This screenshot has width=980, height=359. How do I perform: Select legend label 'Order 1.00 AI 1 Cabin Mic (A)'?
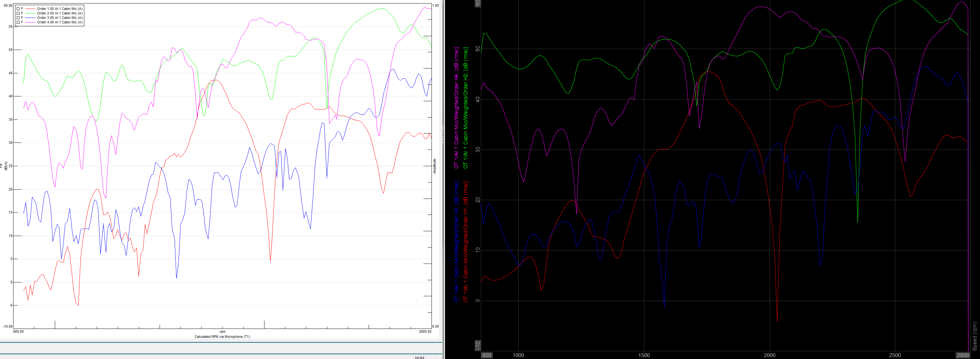pyautogui.click(x=60, y=9)
